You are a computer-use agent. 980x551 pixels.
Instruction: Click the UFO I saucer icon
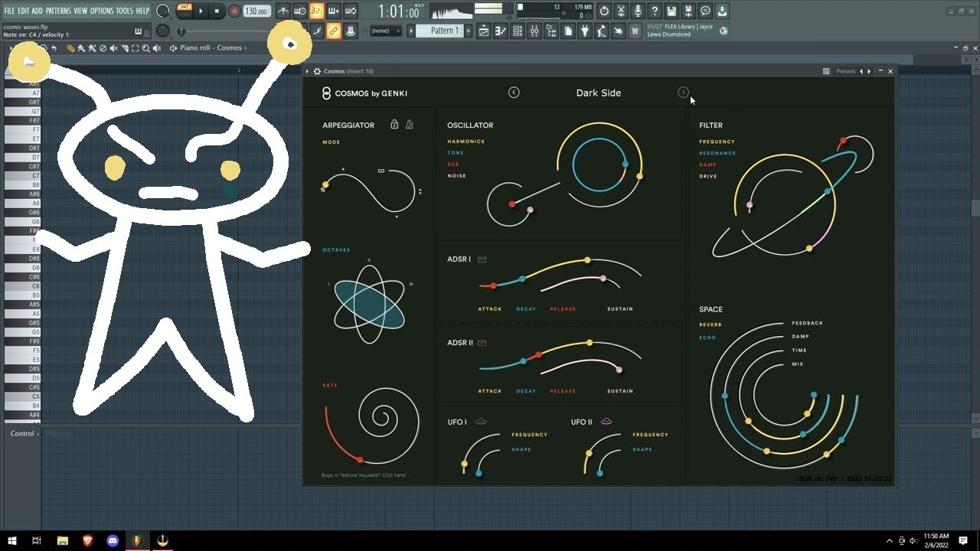point(481,421)
